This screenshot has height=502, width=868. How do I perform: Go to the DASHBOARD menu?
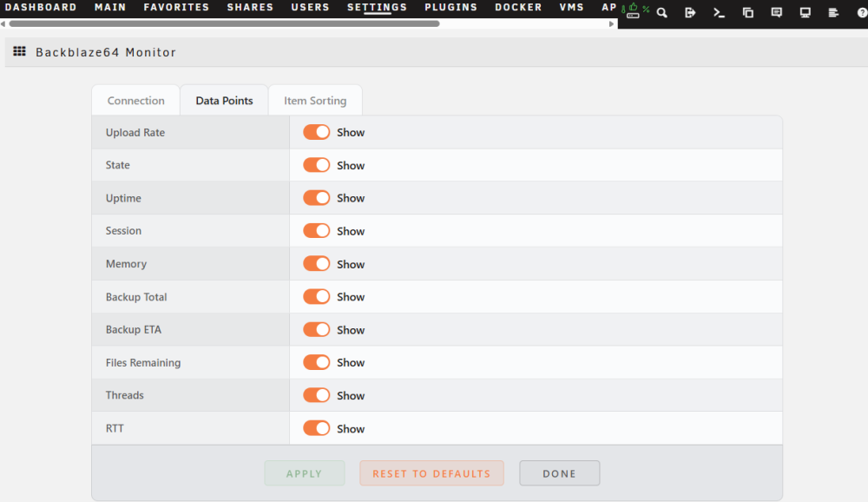[x=41, y=7]
